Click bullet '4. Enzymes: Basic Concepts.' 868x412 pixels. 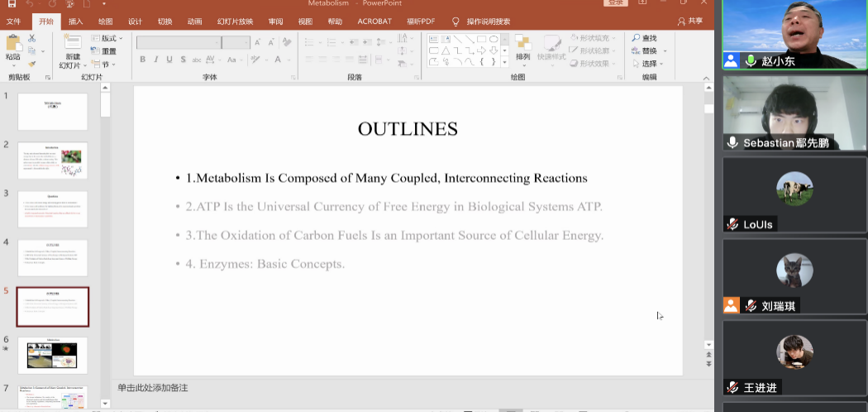pos(265,264)
